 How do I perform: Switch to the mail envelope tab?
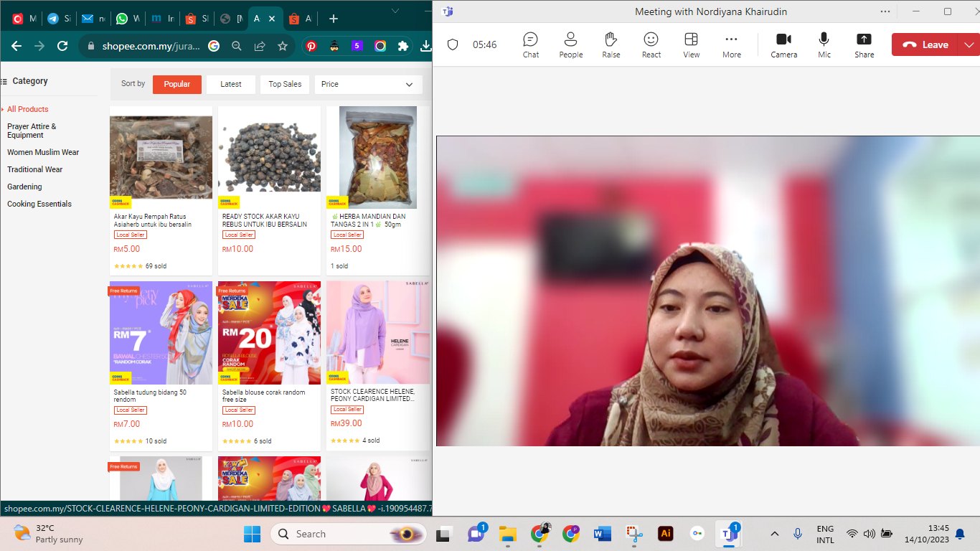pos(94,19)
